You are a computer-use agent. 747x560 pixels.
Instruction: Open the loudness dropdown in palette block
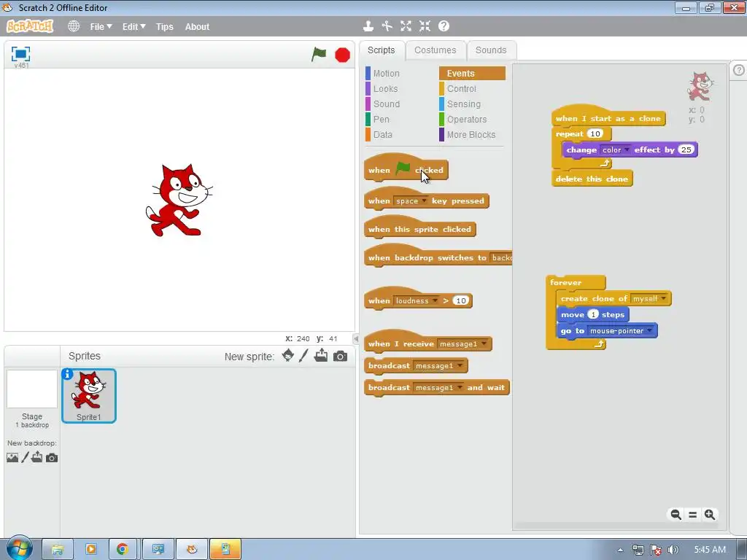point(416,300)
